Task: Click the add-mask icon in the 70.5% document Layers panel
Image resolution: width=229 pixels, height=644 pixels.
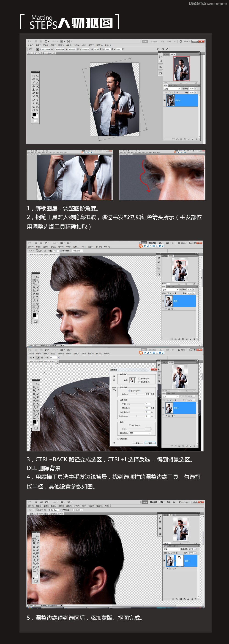Action: click(180, 599)
